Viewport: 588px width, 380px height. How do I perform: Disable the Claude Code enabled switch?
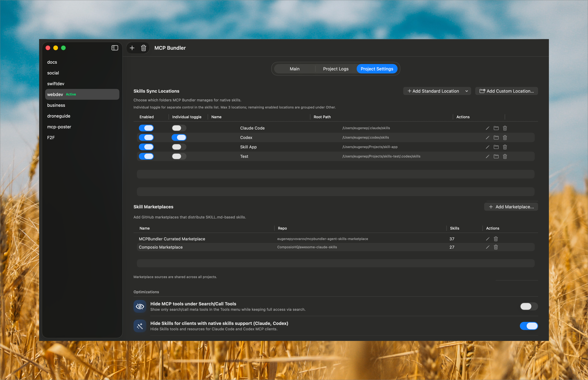click(x=146, y=128)
